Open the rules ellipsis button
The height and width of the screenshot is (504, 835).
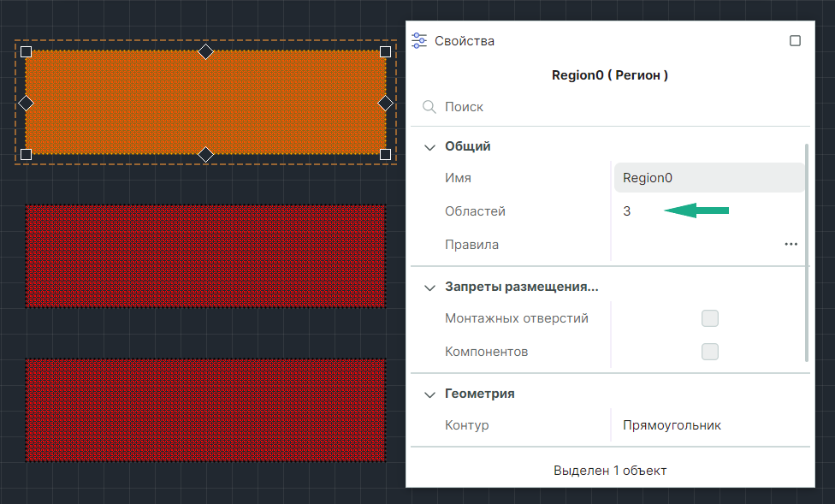click(791, 244)
